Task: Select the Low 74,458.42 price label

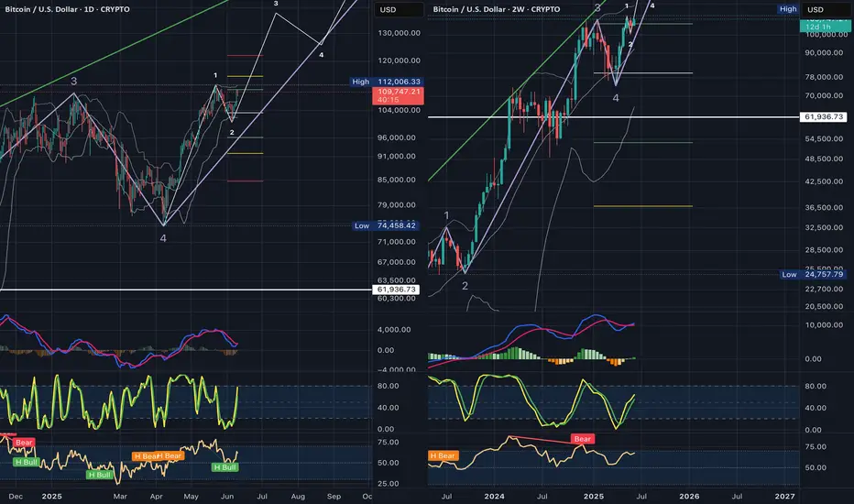Action: [386, 225]
